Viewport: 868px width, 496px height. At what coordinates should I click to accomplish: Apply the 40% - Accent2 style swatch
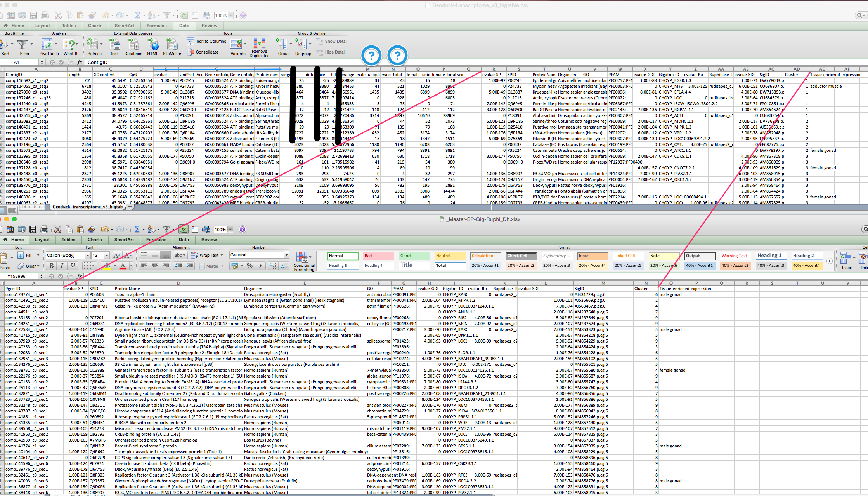pyautogui.click(x=735, y=266)
